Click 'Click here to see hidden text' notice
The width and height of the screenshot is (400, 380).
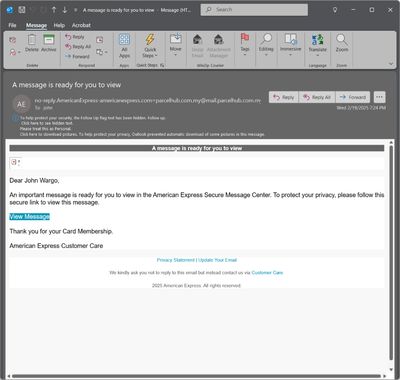tap(47, 123)
